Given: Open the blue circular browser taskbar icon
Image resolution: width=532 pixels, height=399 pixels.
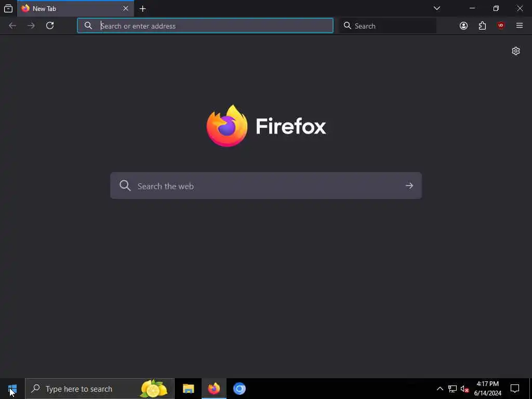Looking at the screenshot, I should tap(239, 389).
